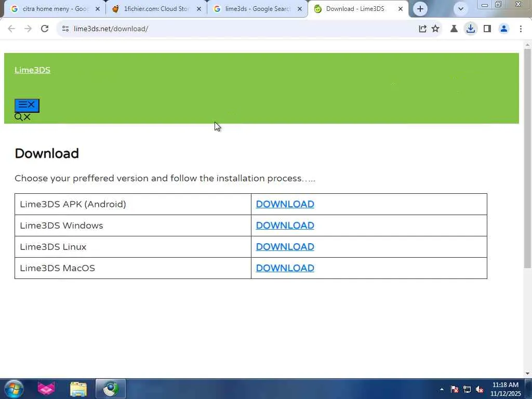
Task: Bookmark this page with the star icon
Action: point(435,29)
